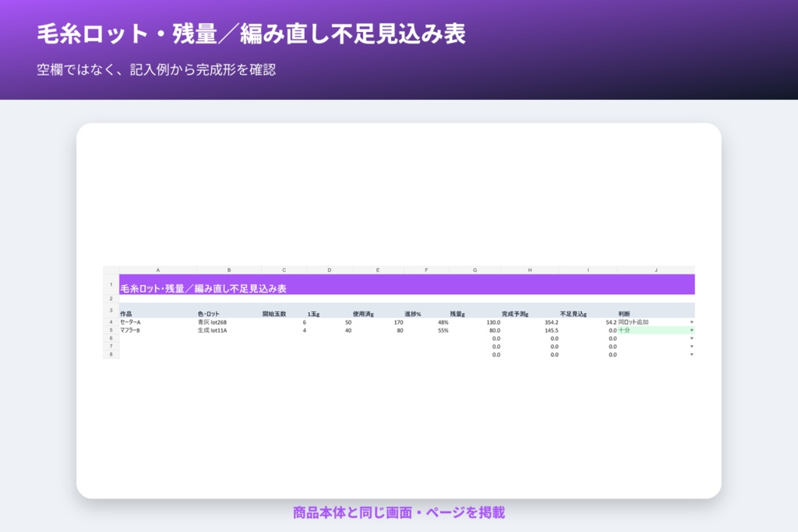The image size is (798, 532).
Task: Select row 1 header number
Action: 111,284
